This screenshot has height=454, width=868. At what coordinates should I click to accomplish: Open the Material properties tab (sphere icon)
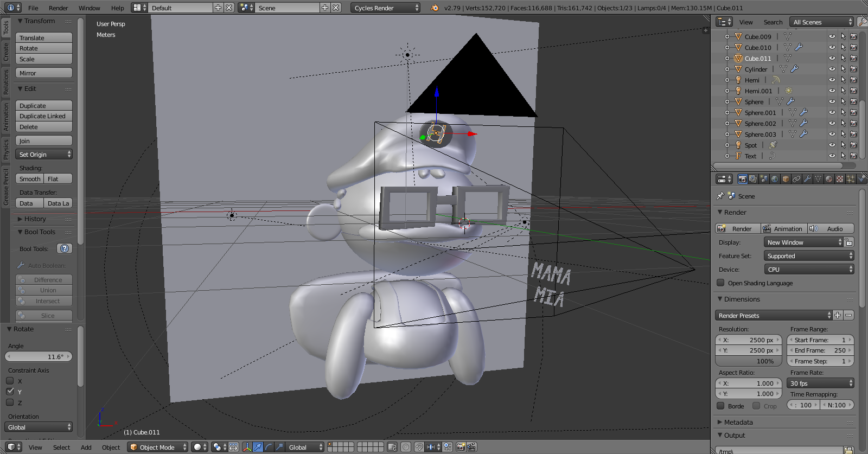[829, 179]
